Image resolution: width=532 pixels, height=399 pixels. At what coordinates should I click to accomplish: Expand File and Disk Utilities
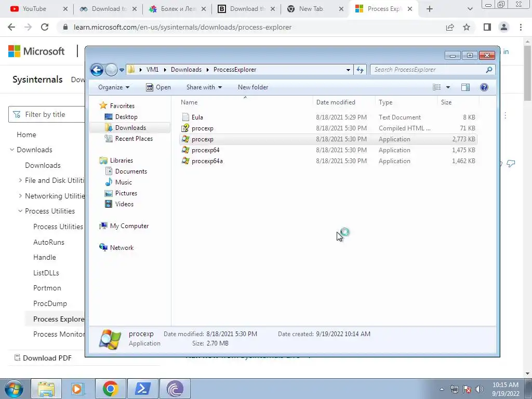(20, 180)
